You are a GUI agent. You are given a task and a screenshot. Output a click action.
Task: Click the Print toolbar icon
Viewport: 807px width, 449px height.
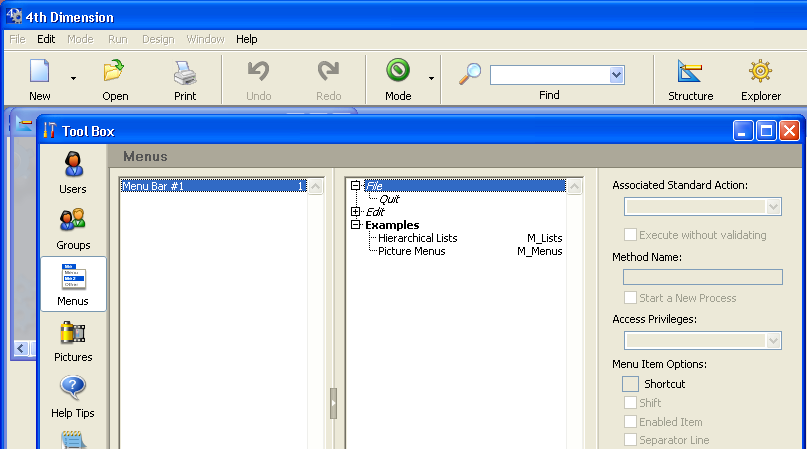pyautogui.click(x=185, y=73)
